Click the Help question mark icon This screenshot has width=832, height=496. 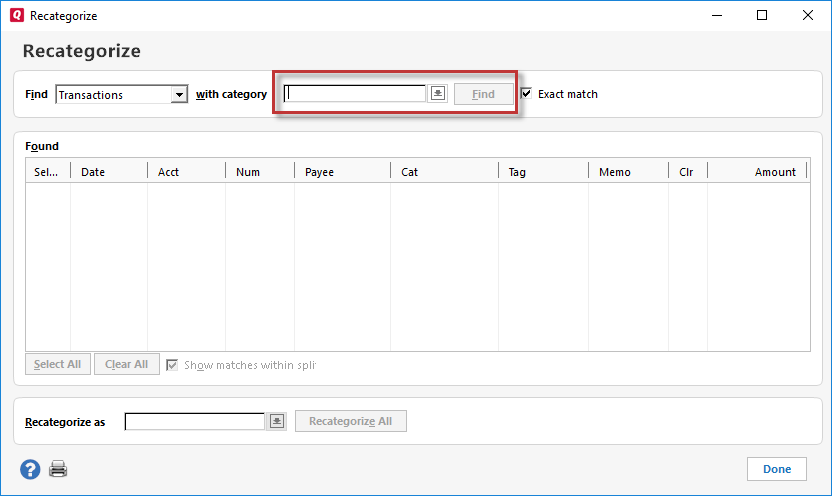pos(30,469)
